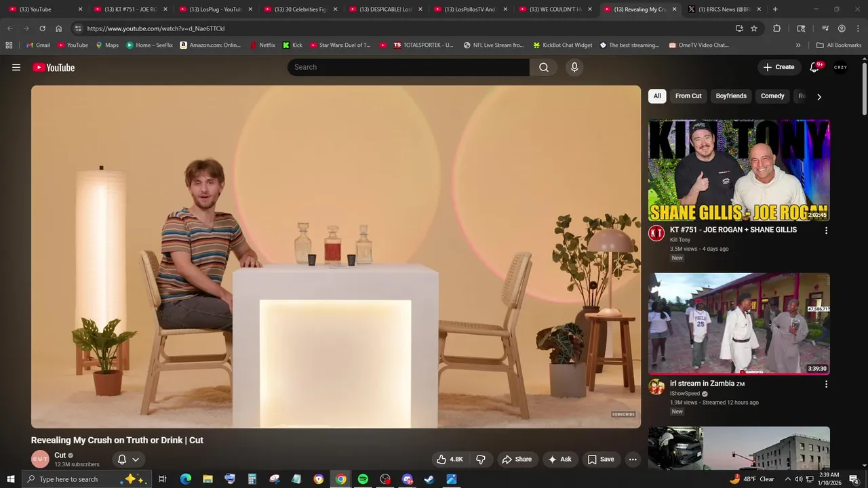
Task: Open options for KT #751 video
Action: (826, 230)
